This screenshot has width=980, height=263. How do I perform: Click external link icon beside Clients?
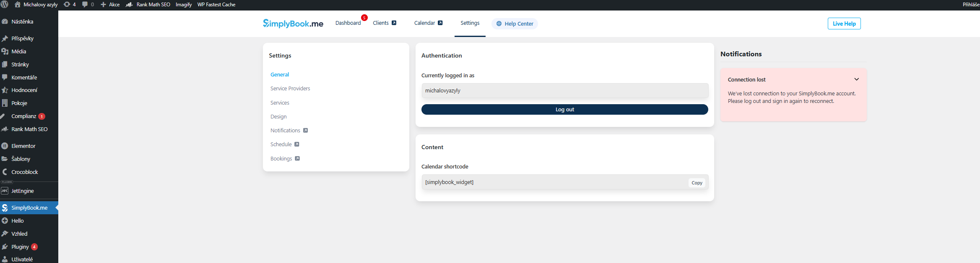pos(394,23)
